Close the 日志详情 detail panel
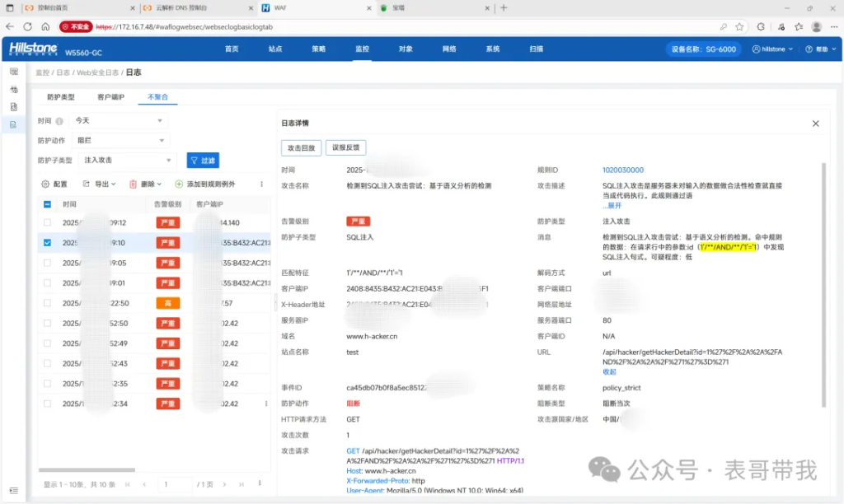The image size is (844, 504). pos(815,124)
